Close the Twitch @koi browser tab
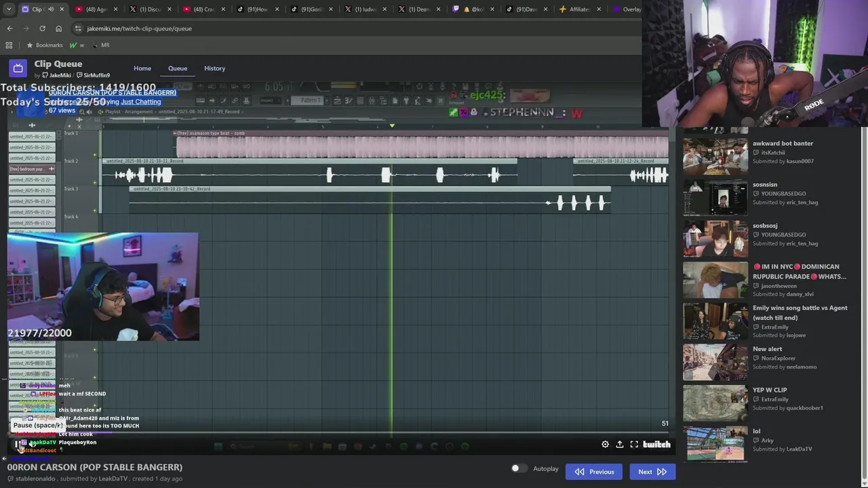 [x=492, y=9]
